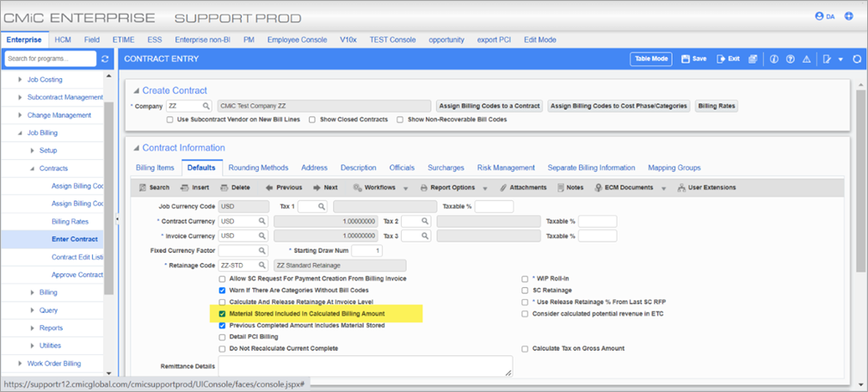Switch to the Rounding Methods tab

click(259, 168)
